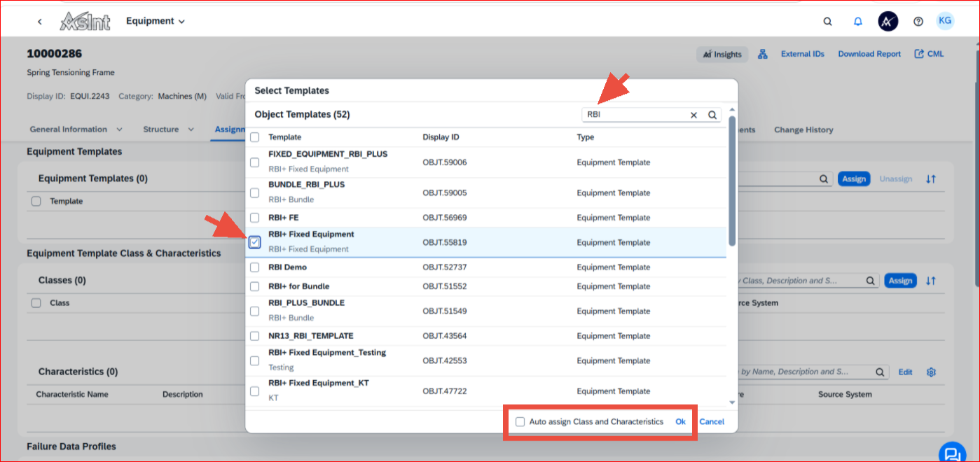Open Characteristics settings gear
980x462 pixels.
(931, 372)
